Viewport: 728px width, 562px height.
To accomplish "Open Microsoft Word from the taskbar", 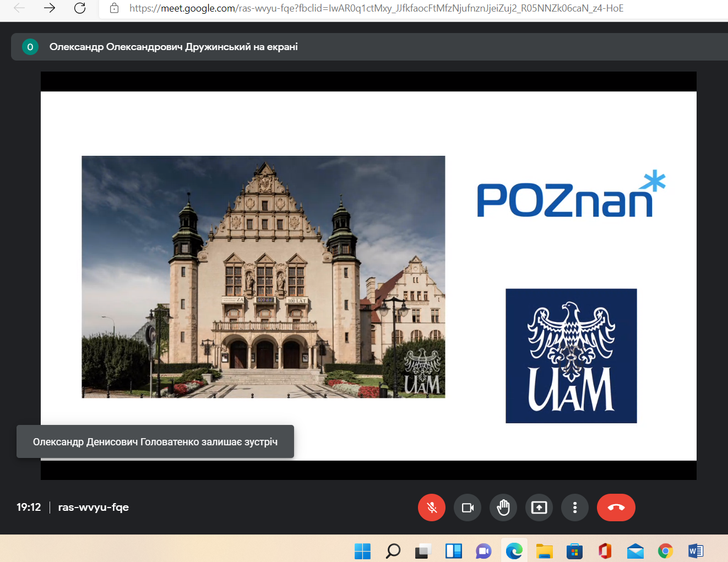I will coord(696,550).
